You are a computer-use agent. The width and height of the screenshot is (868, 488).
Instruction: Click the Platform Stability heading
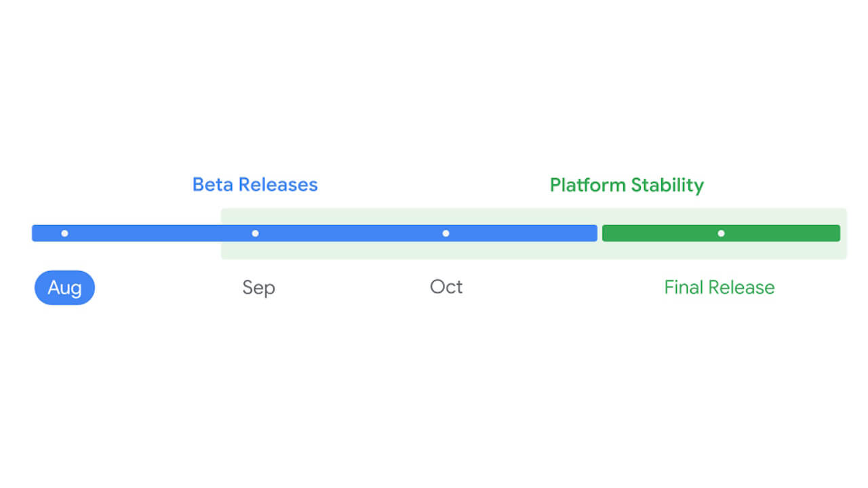coord(627,185)
